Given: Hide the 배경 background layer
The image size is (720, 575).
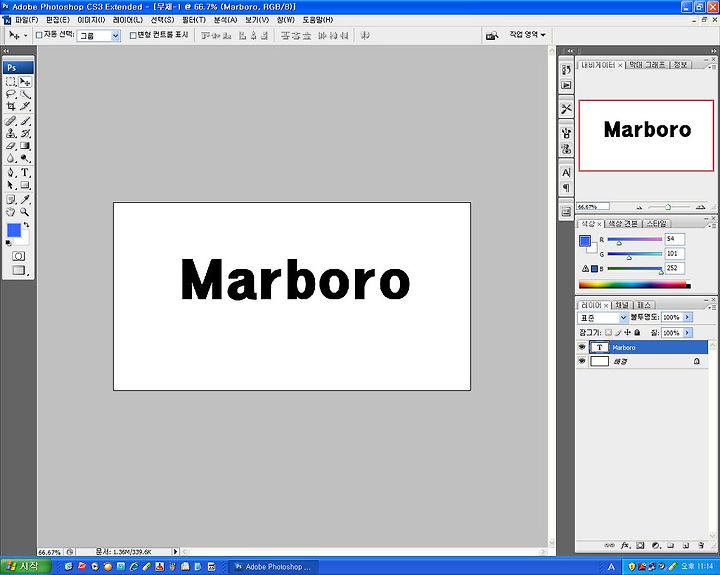Looking at the screenshot, I should pyautogui.click(x=582, y=361).
